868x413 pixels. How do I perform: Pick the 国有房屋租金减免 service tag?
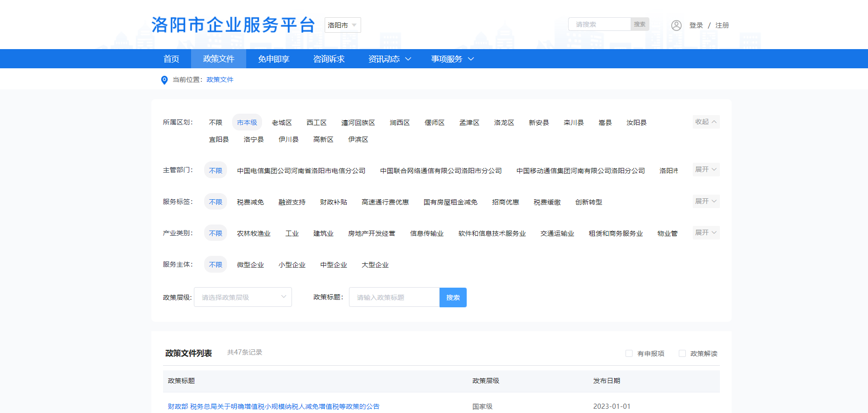pyautogui.click(x=450, y=202)
